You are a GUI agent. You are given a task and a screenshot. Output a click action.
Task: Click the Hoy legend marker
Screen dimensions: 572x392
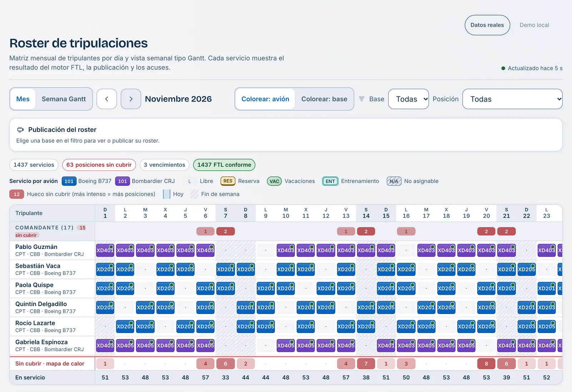click(167, 194)
